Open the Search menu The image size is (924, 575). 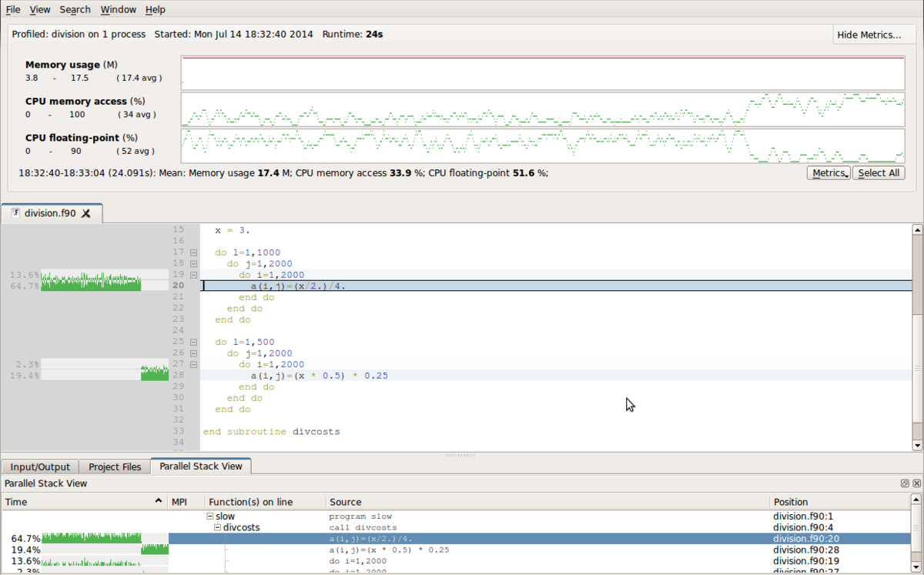click(75, 9)
